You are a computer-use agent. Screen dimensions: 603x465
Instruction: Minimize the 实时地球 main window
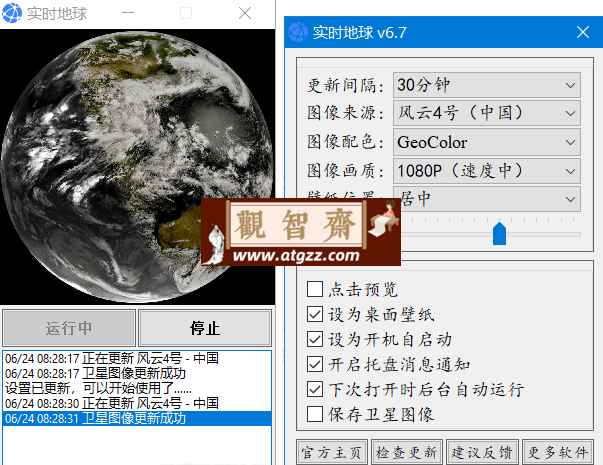pos(128,13)
